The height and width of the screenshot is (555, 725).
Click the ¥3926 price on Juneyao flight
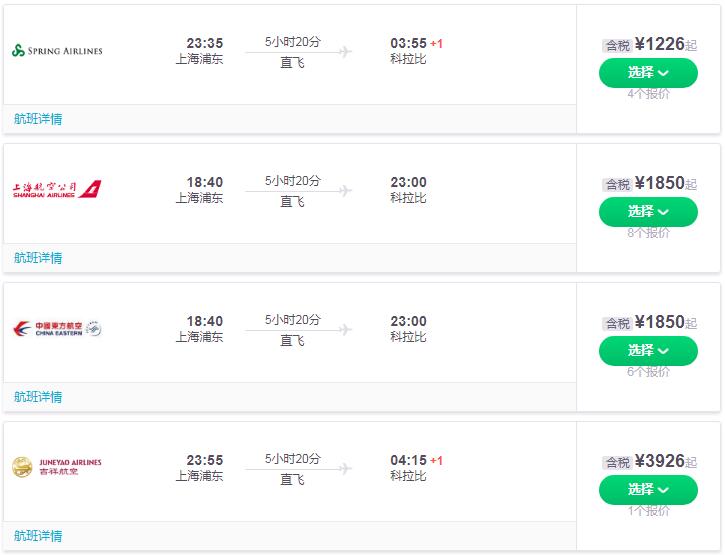tap(659, 461)
